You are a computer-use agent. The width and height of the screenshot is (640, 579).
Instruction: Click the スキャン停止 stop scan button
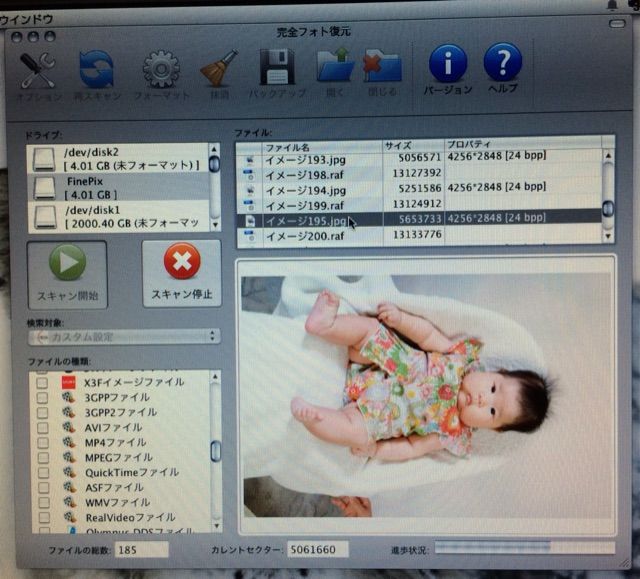[182, 273]
